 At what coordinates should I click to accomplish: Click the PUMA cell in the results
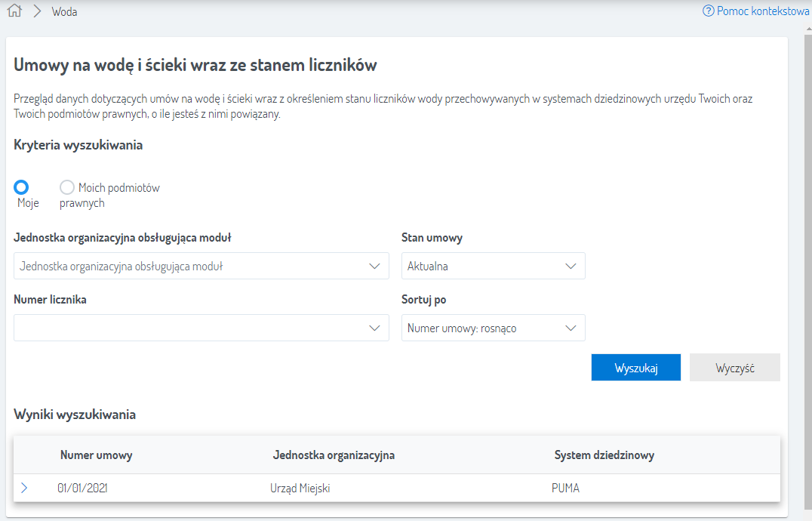(x=565, y=488)
